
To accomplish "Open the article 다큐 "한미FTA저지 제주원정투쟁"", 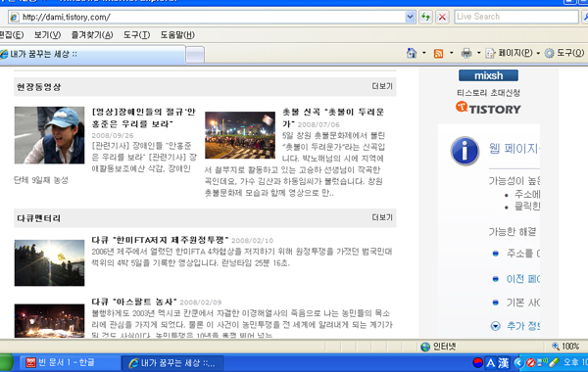I will [160, 240].
